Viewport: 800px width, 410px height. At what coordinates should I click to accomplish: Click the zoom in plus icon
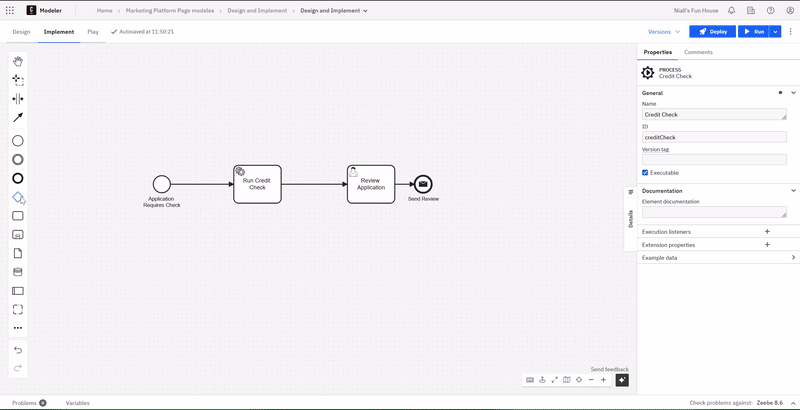tap(603, 380)
